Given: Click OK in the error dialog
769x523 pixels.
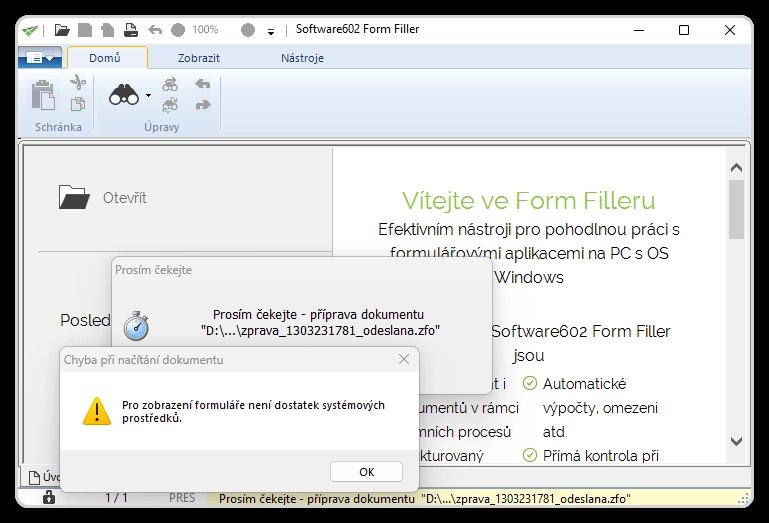Looking at the screenshot, I should pos(366,471).
